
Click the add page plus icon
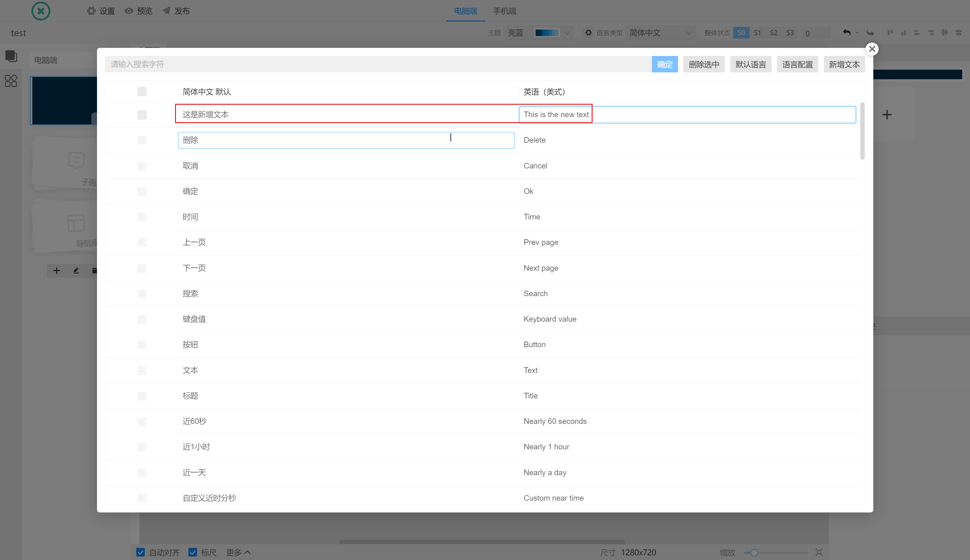57,271
